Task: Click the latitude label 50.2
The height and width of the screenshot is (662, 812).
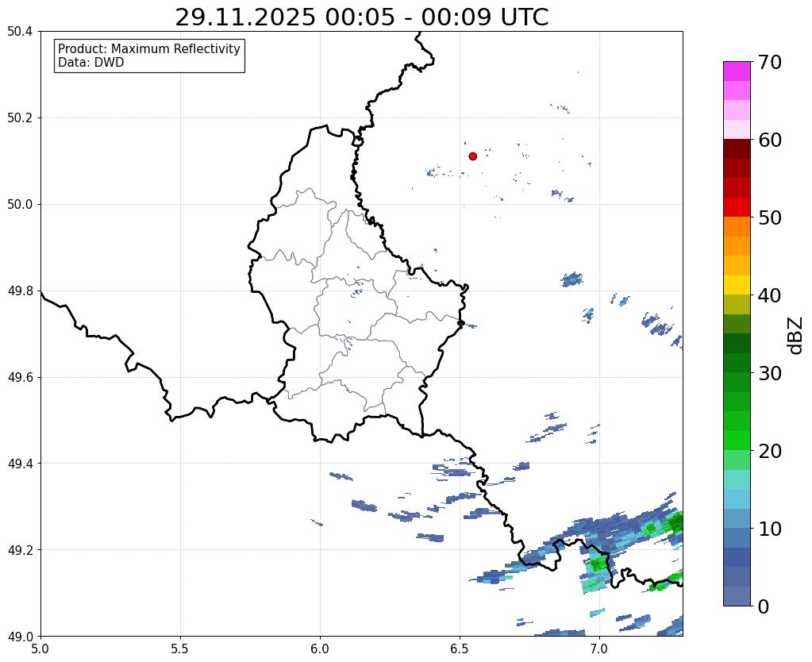Action: (x=20, y=118)
